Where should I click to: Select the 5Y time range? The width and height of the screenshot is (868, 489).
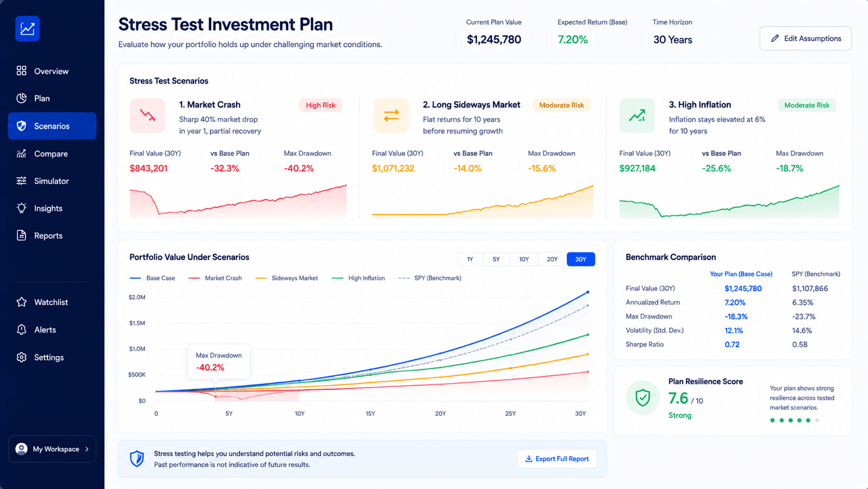tap(496, 259)
